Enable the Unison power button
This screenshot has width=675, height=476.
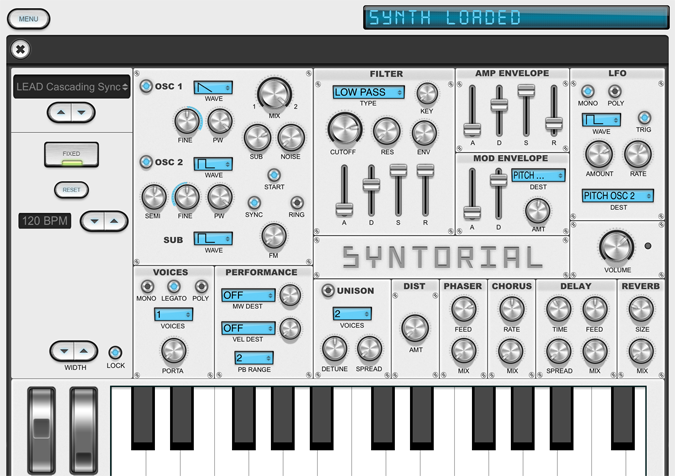[x=328, y=290]
